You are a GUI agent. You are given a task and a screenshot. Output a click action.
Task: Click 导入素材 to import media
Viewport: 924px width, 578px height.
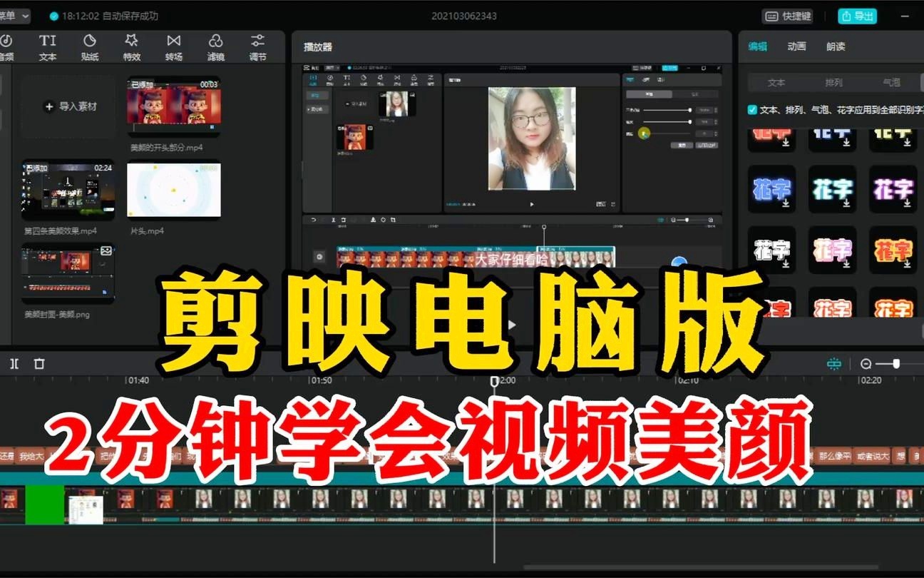point(71,106)
